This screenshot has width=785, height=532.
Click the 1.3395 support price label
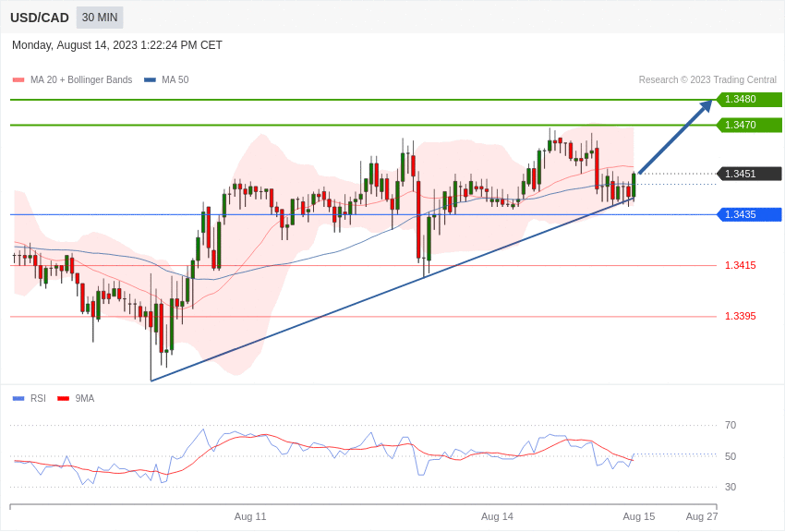[x=741, y=316]
